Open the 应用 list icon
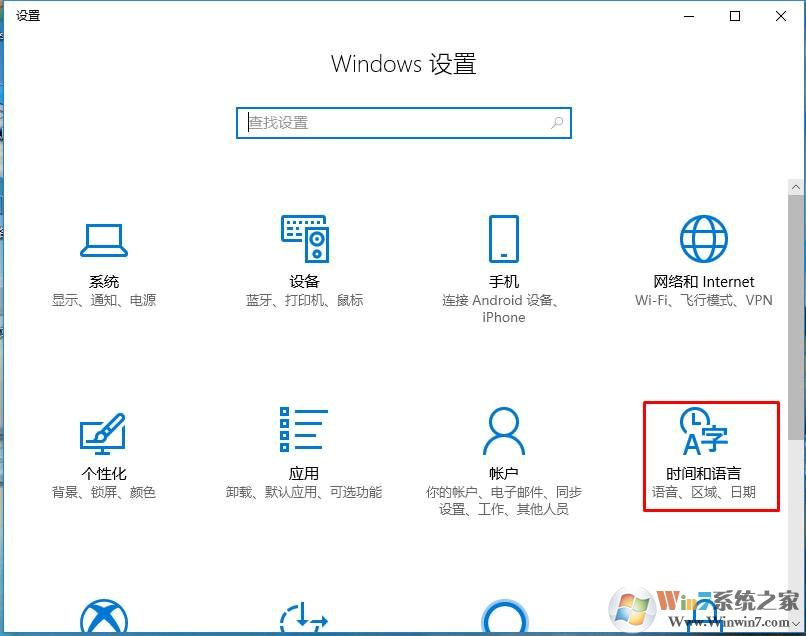 304,429
